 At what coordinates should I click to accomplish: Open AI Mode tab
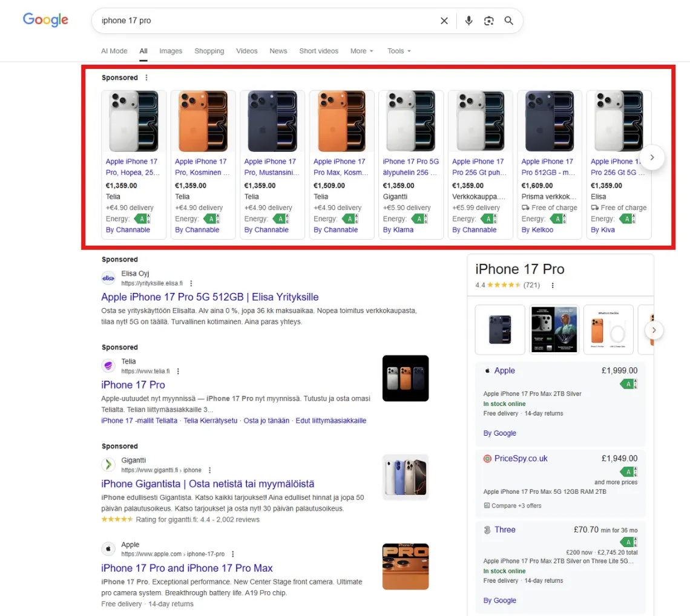click(x=114, y=51)
